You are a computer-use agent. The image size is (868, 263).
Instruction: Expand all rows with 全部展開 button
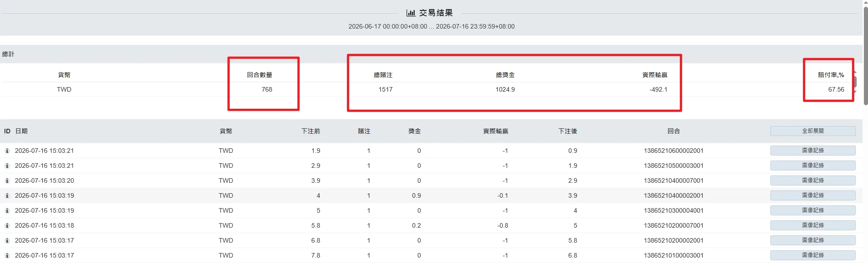tap(813, 131)
